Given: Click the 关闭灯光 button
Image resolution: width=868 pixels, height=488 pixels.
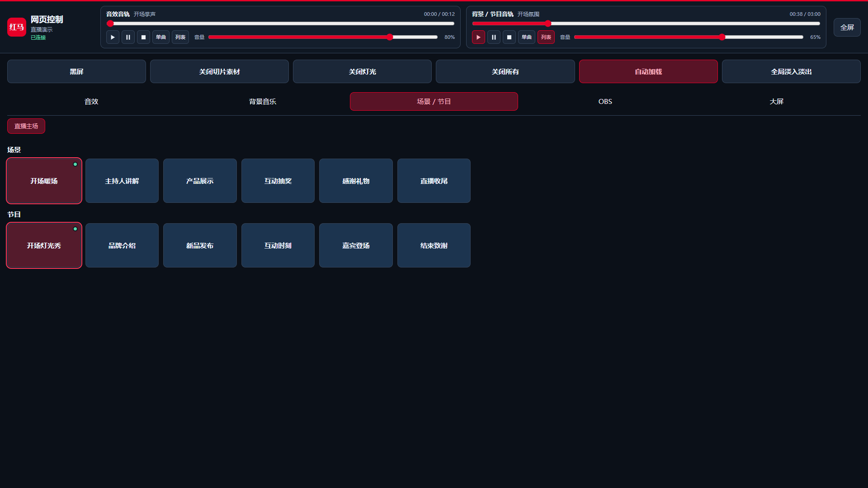Looking at the screenshot, I should [x=362, y=71].
